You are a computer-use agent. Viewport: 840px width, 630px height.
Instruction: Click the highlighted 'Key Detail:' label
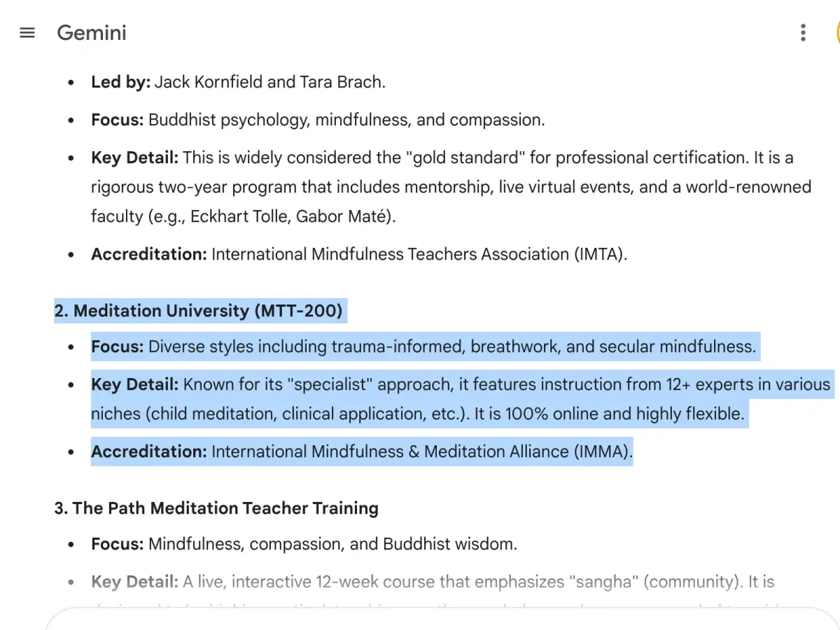pyautogui.click(x=134, y=384)
